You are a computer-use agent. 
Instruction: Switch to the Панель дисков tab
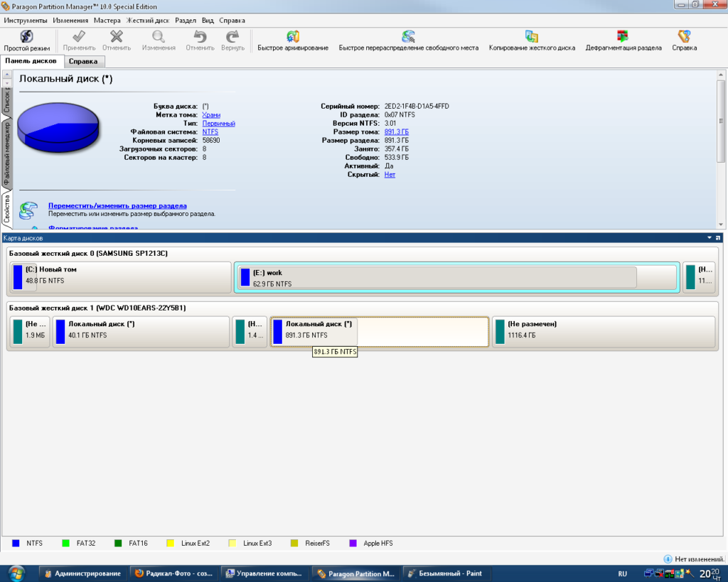click(31, 61)
